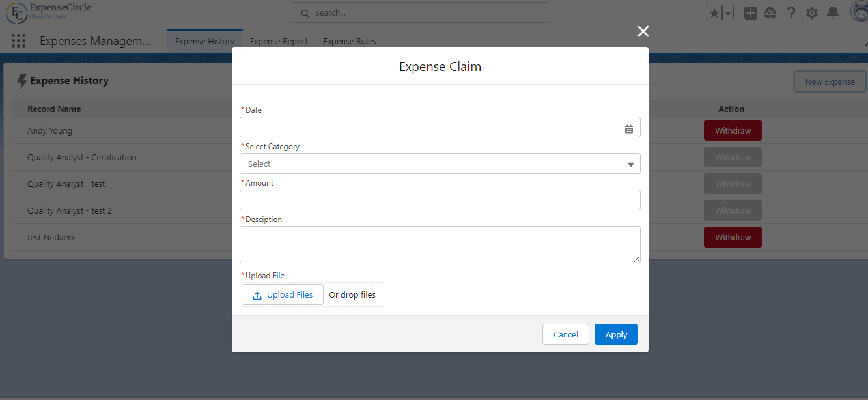This screenshot has width=868, height=400.
Task: Expand the Select Category dropdown
Action: pyautogui.click(x=440, y=164)
